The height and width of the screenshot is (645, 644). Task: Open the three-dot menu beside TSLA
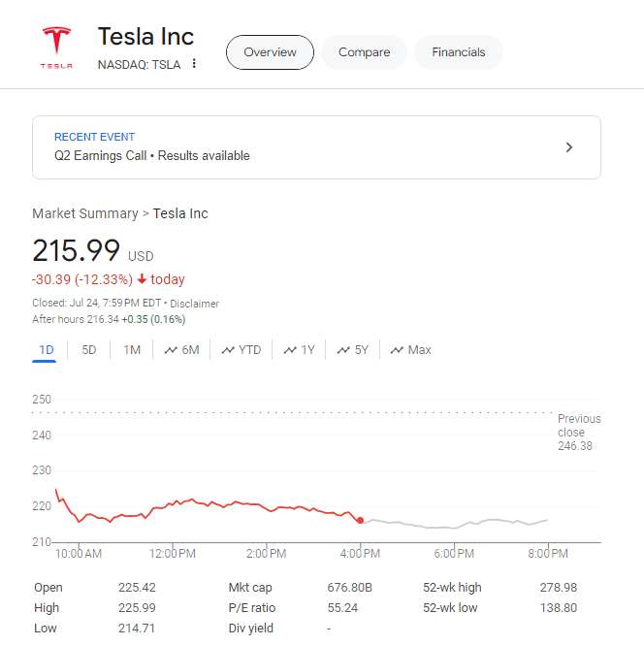pos(194,64)
